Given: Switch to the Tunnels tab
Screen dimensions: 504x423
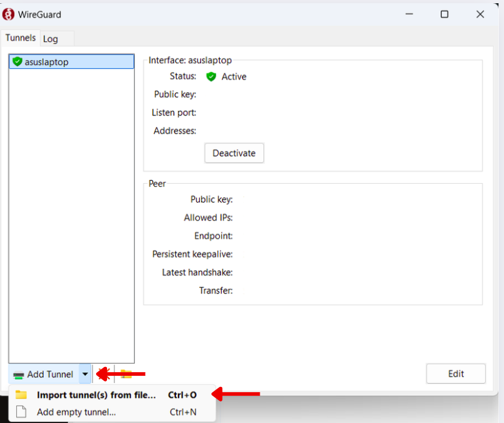Looking at the screenshot, I should (21, 38).
